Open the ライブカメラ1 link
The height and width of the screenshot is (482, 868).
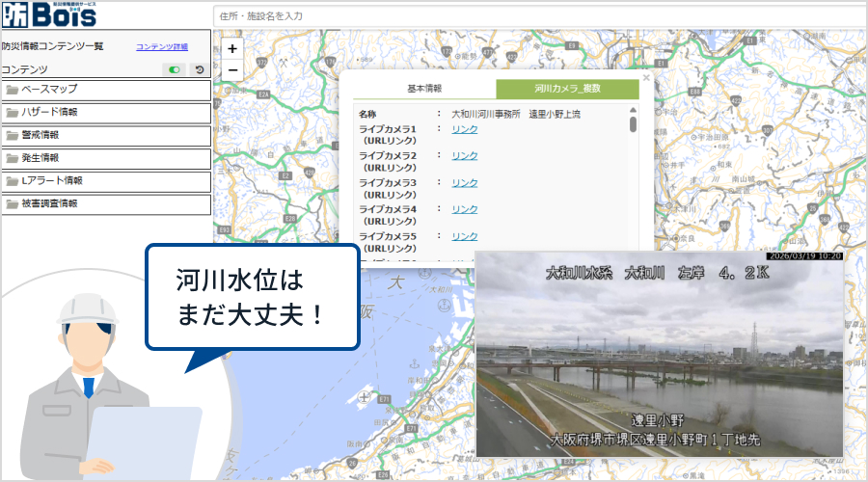pos(464,129)
